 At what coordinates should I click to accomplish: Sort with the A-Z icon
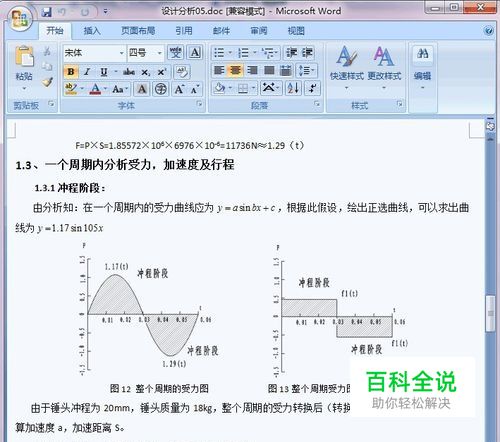point(293,88)
